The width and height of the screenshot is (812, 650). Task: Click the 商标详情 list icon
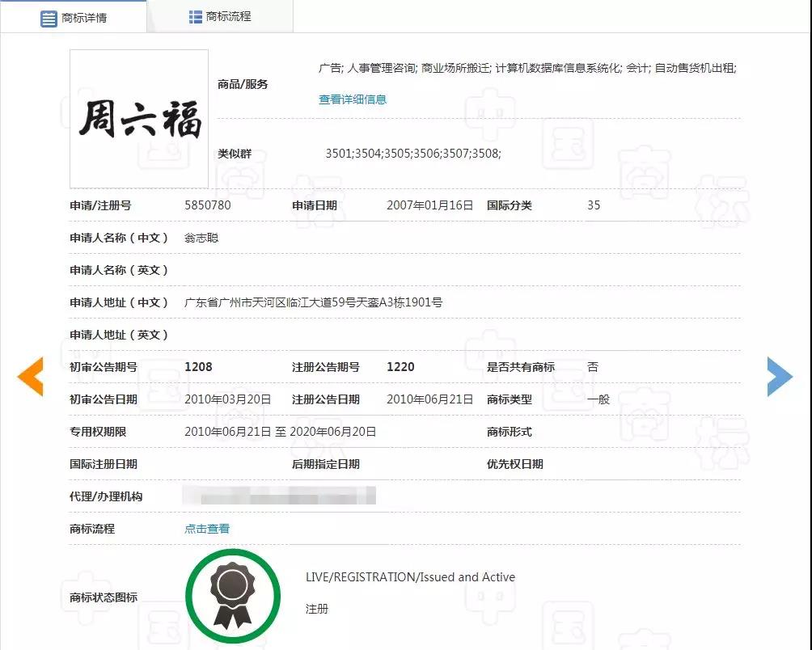(49, 19)
